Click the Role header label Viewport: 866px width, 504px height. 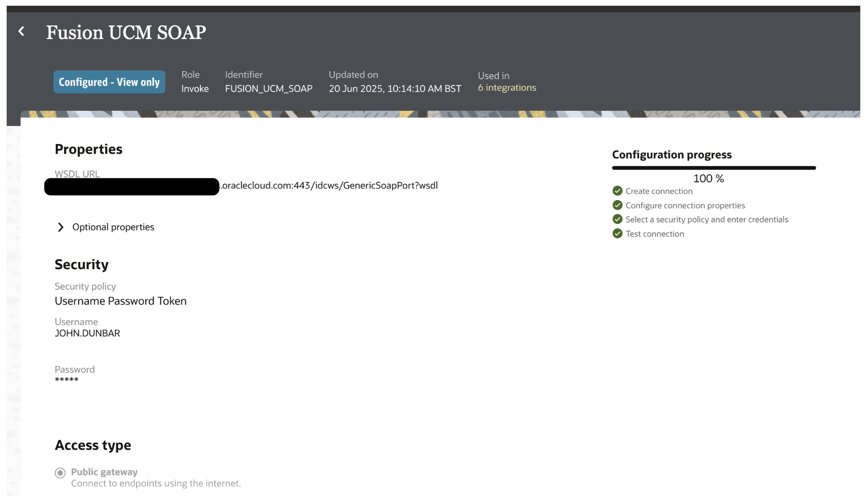[x=190, y=75]
